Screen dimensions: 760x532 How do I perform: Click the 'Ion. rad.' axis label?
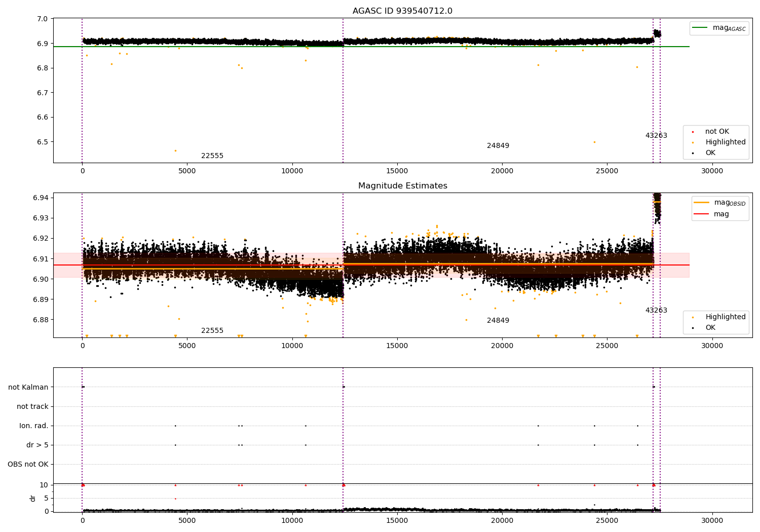pyautogui.click(x=34, y=426)
